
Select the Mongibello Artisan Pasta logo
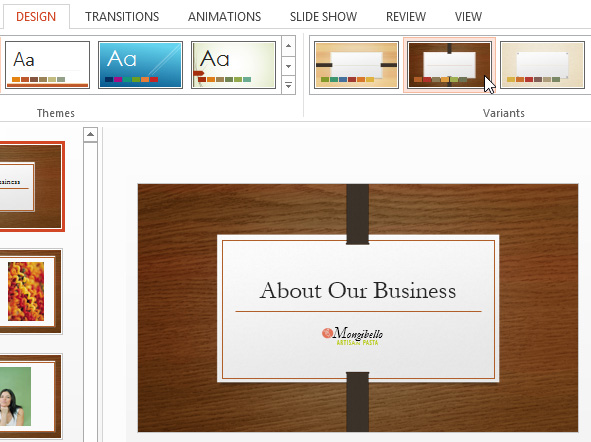point(353,336)
